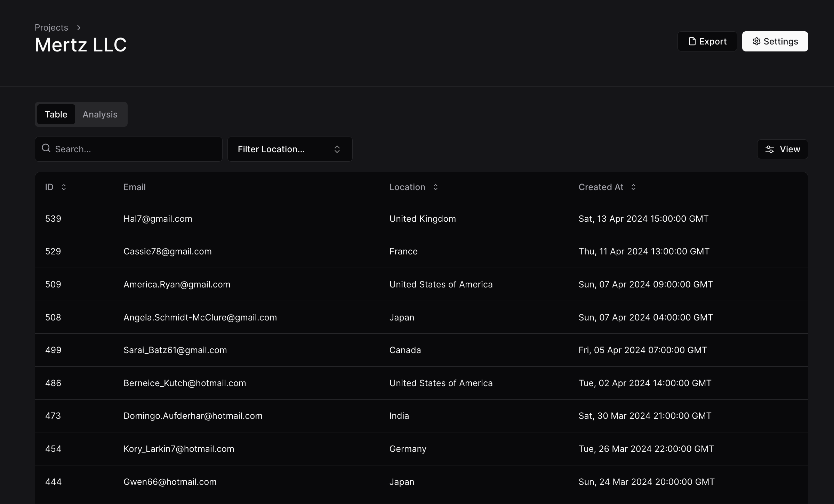The height and width of the screenshot is (504, 834).
Task: Click the sort arrows next to Location
Action: coord(435,187)
